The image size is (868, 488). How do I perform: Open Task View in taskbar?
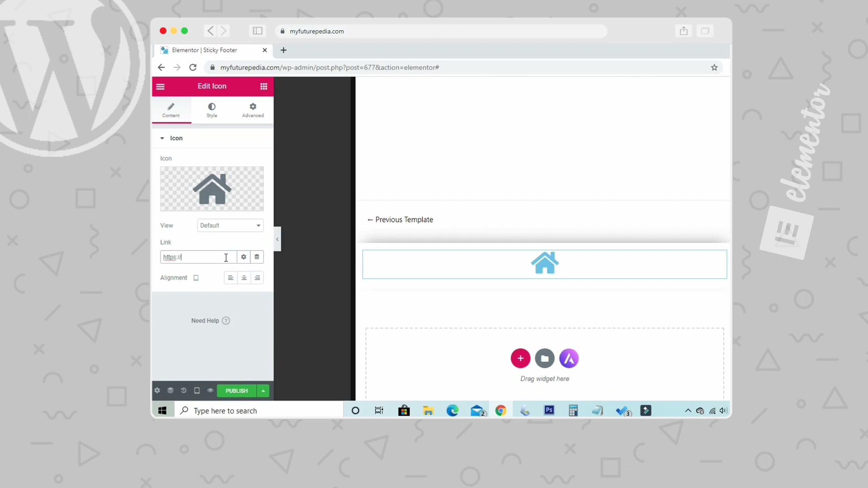(379, 410)
